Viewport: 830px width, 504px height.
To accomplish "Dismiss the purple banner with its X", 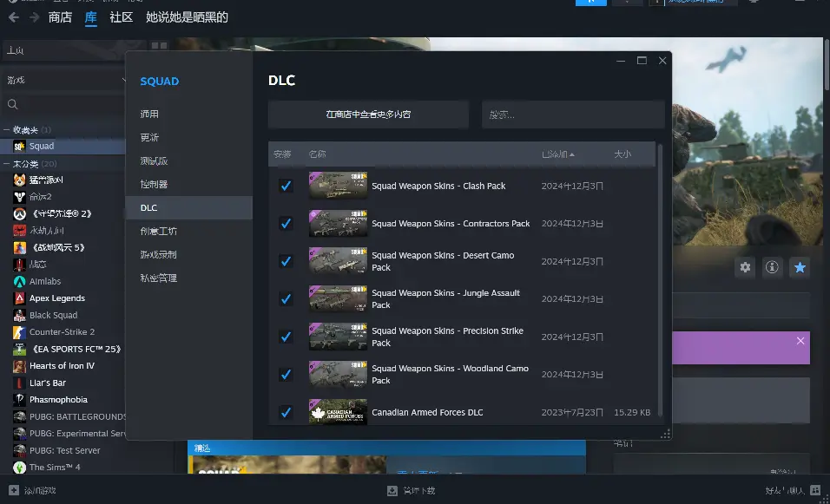I will (x=800, y=341).
